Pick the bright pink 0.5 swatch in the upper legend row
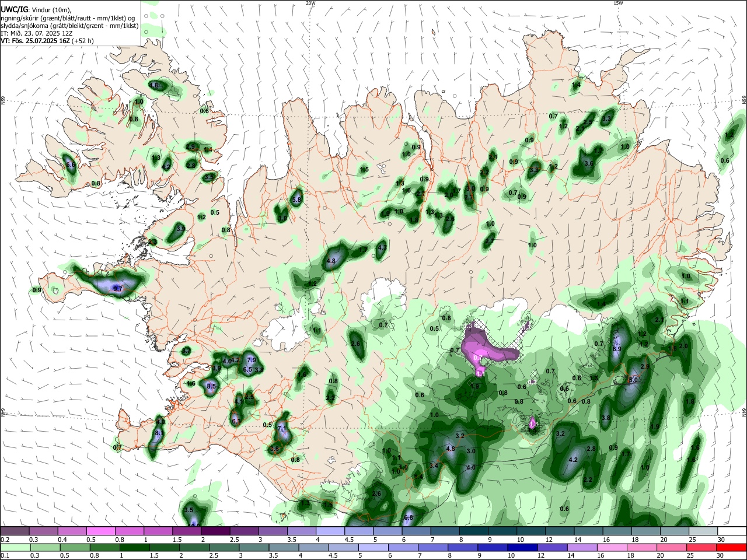This screenshot has height=560, width=747. [x=100, y=531]
